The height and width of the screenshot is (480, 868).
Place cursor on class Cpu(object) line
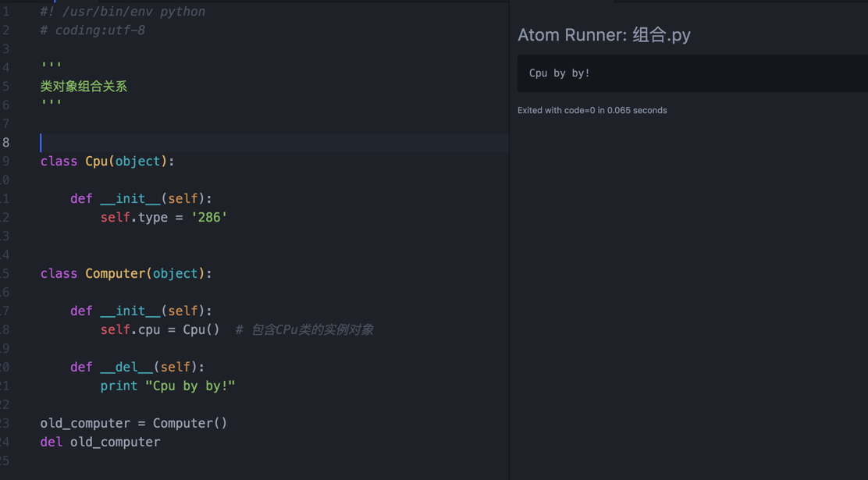point(105,161)
